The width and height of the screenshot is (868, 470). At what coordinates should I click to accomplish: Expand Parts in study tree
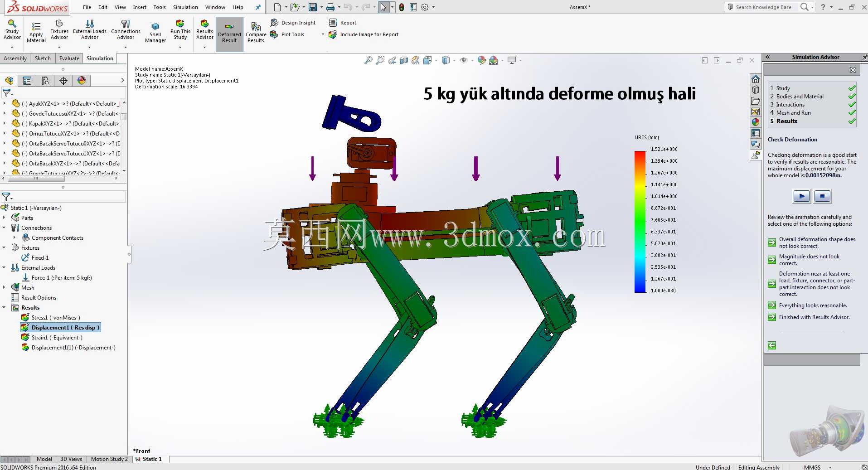point(4,218)
